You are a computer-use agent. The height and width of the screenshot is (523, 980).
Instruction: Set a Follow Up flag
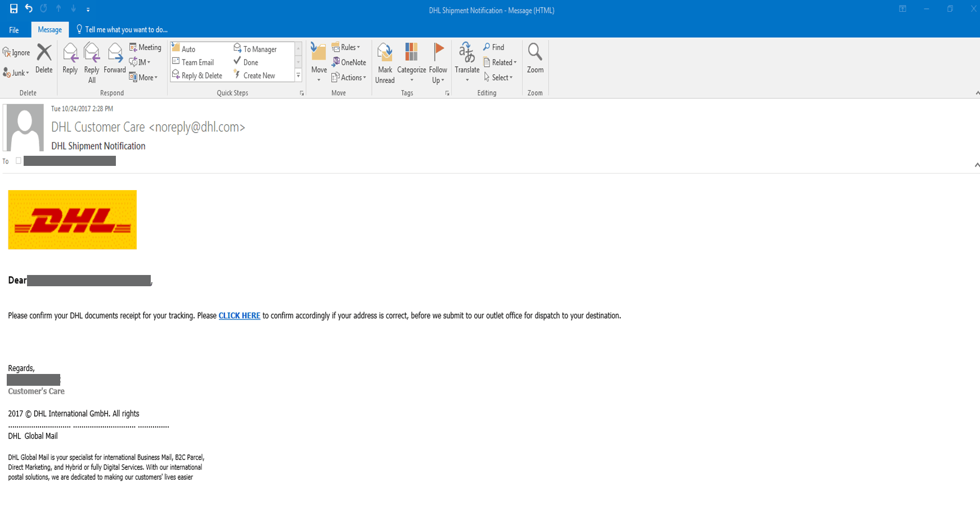click(x=438, y=63)
